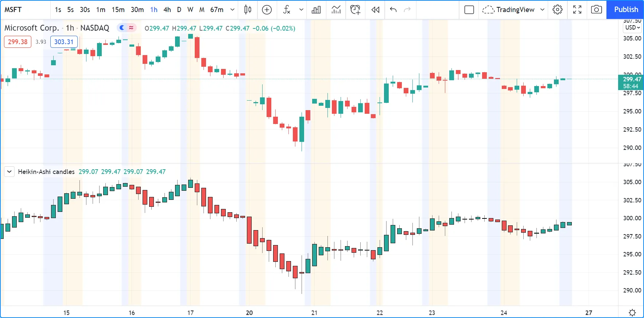Expand the time interval dropdown arrow
Image resolution: width=644 pixels, height=318 pixels.
click(232, 10)
